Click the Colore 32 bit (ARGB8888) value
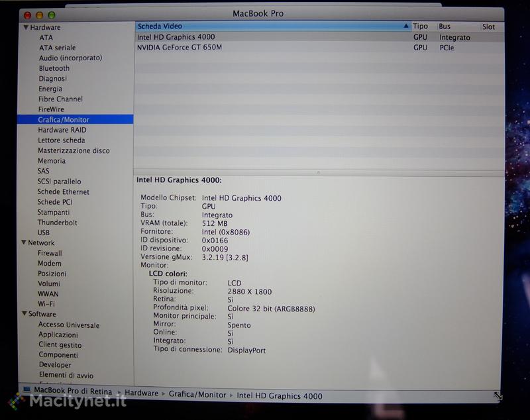This screenshot has width=530, height=420. [x=271, y=309]
